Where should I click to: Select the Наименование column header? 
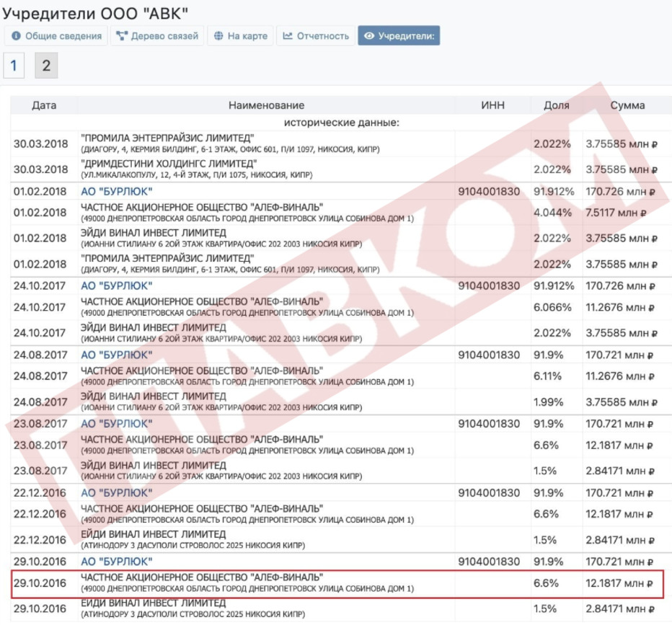(266, 105)
